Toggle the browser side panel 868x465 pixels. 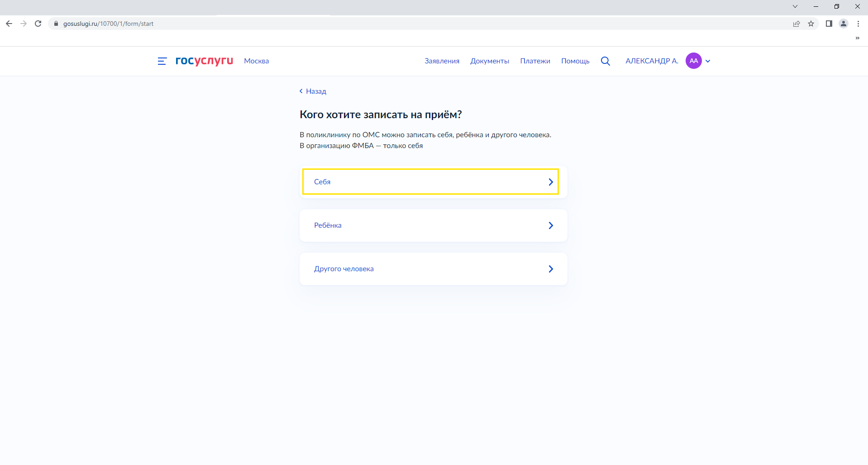point(829,24)
